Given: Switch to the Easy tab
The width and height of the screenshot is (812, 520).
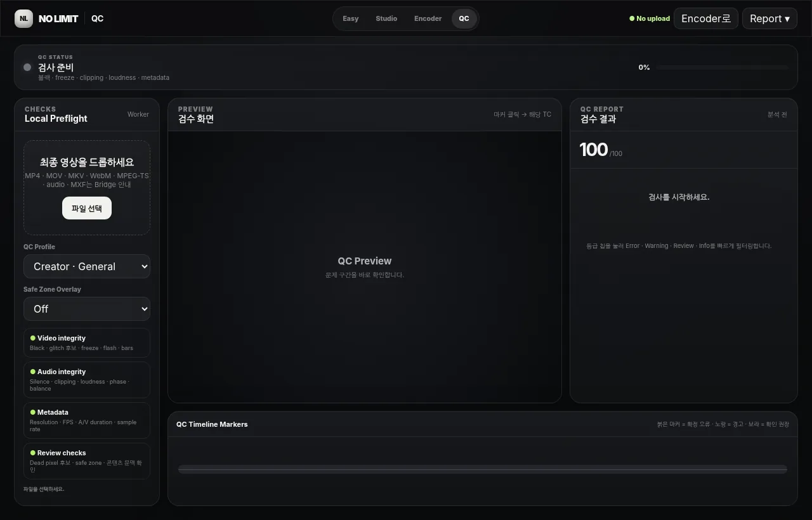Looking at the screenshot, I should [x=351, y=18].
